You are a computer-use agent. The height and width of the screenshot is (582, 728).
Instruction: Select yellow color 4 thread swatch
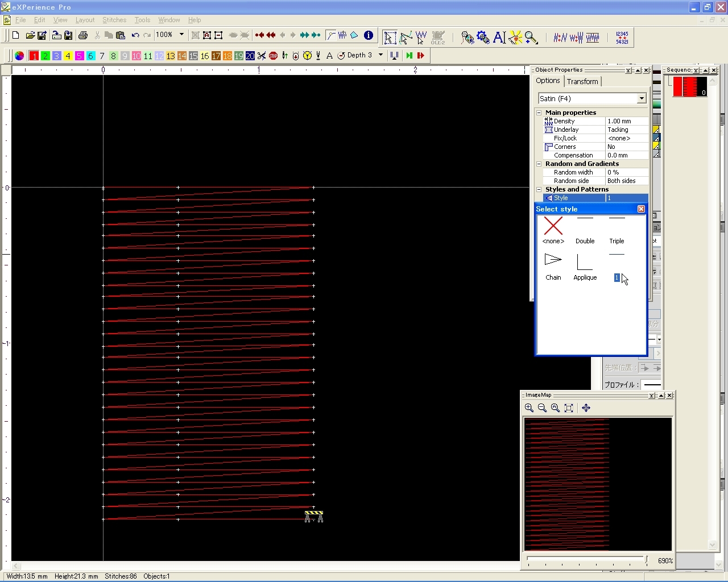click(x=68, y=56)
